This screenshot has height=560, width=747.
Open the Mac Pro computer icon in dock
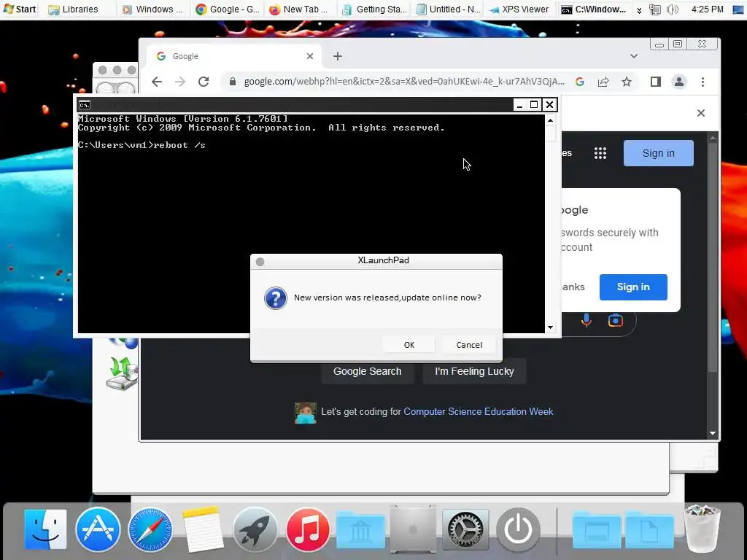pyautogui.click(x=413, y=529)
